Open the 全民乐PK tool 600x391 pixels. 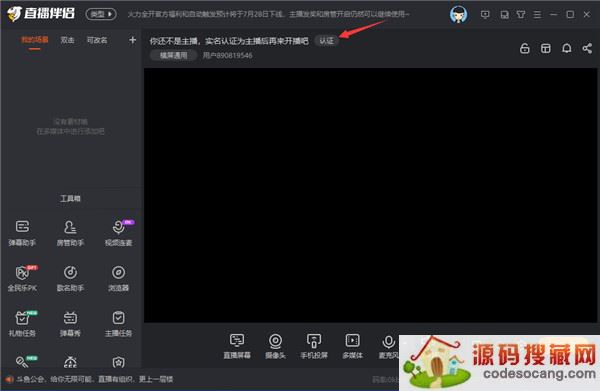[22, 278]
